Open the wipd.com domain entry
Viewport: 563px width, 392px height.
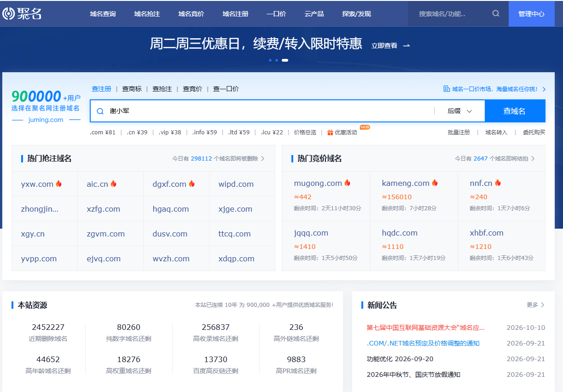tap(236, 184)
